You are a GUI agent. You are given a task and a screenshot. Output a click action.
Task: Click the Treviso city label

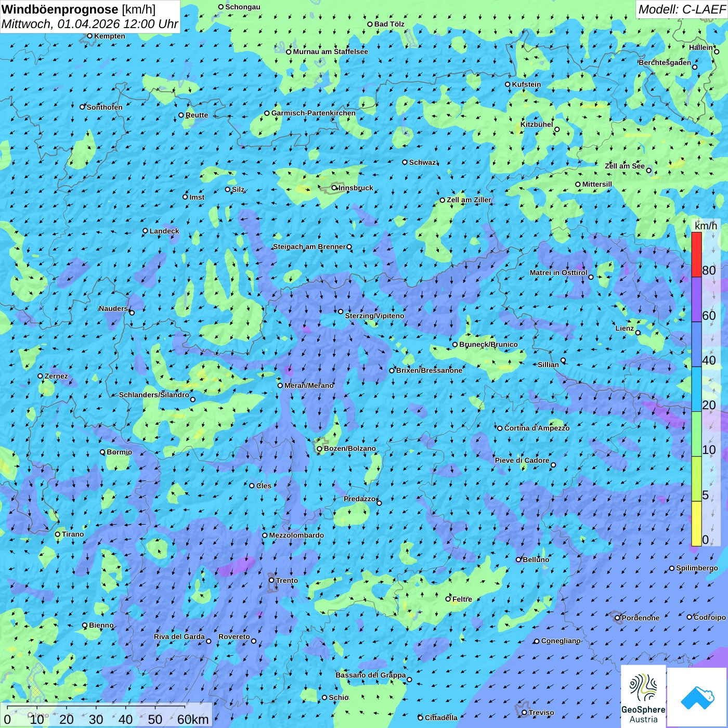541,712
